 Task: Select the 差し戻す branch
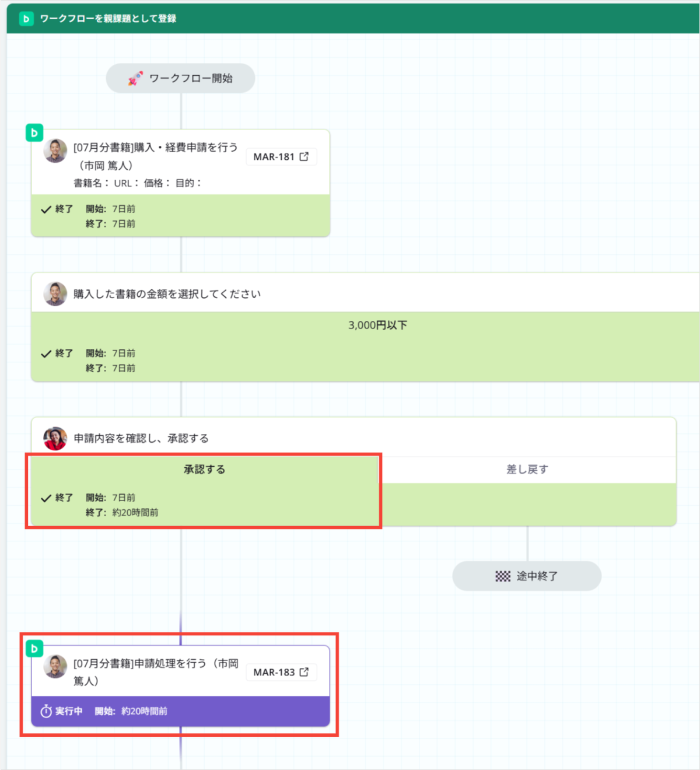pos(527,470)
